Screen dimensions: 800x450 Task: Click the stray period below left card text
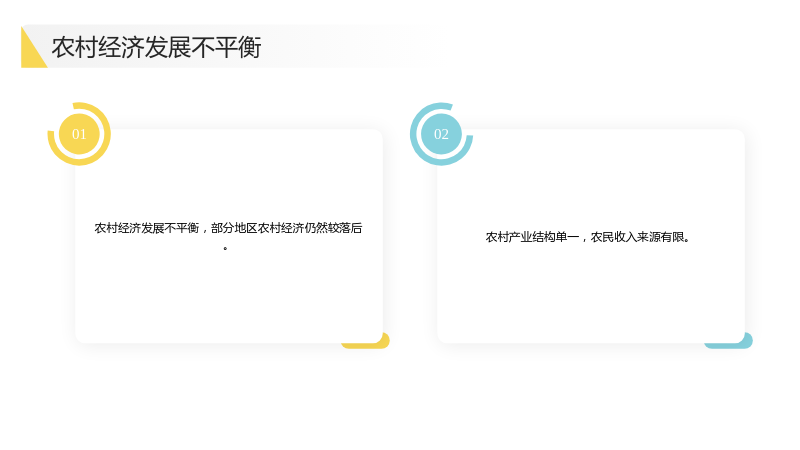click(x=225, y=248)
